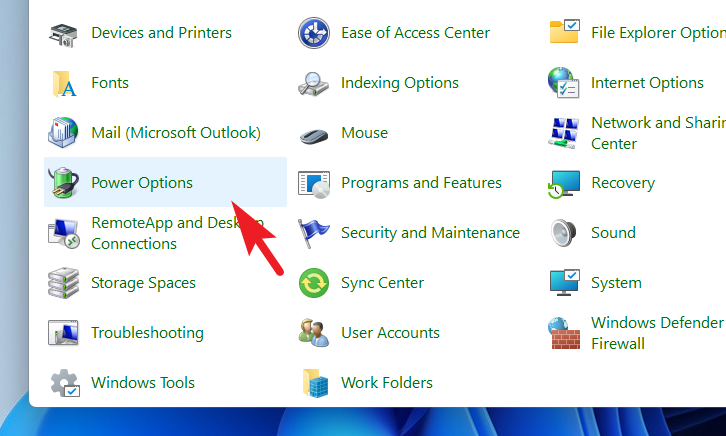The image size is (726, 436).
Task: Launch the Troubleshooting link
Action: 147,333
